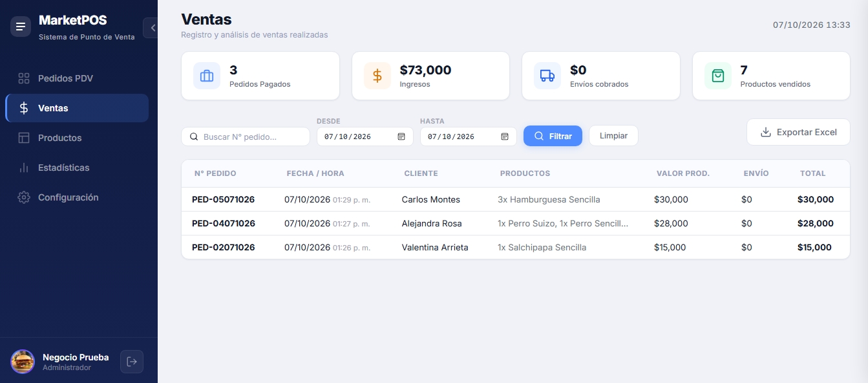Click the dollar sign icon next to Ventas
Viewport: 868px width, 383px height.
(x=24, y=108)
